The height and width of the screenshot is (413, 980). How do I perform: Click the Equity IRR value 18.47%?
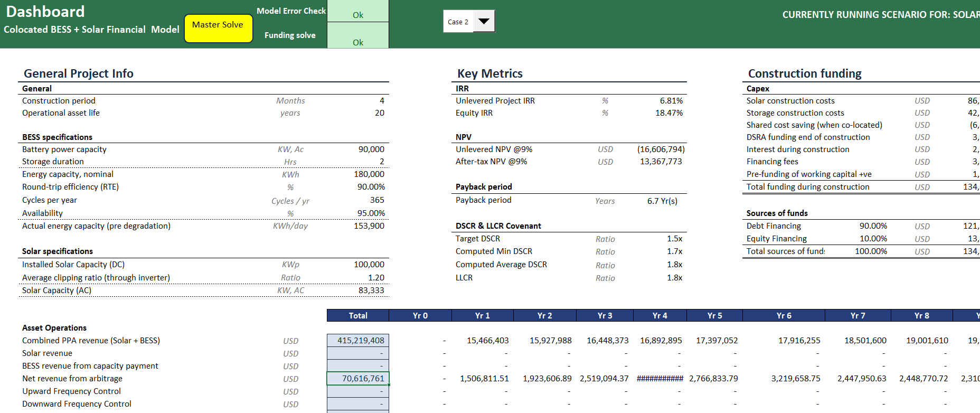click(668, 113)
